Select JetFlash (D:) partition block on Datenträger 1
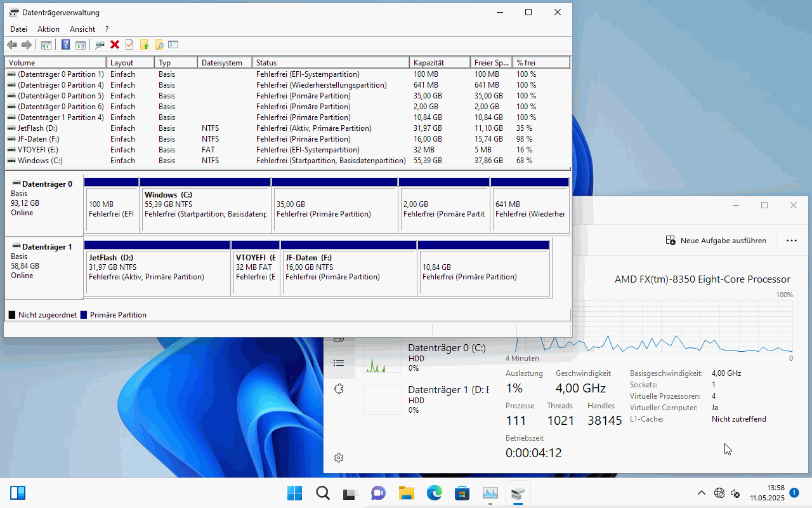Screen dimensions: 812x508 pyautogui.click(x=157, y=268)
